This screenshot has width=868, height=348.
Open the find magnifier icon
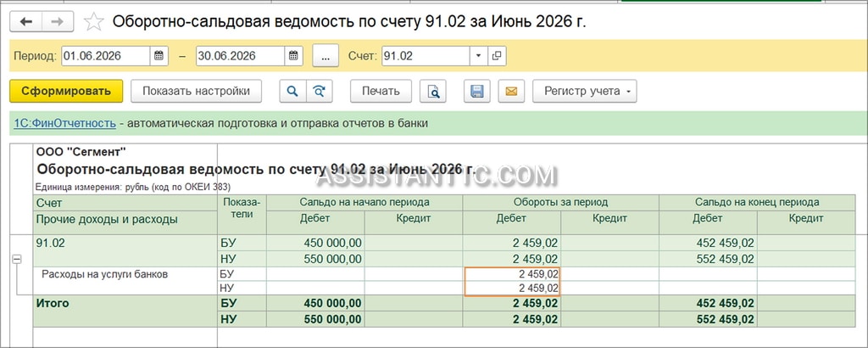pos(292,91)
